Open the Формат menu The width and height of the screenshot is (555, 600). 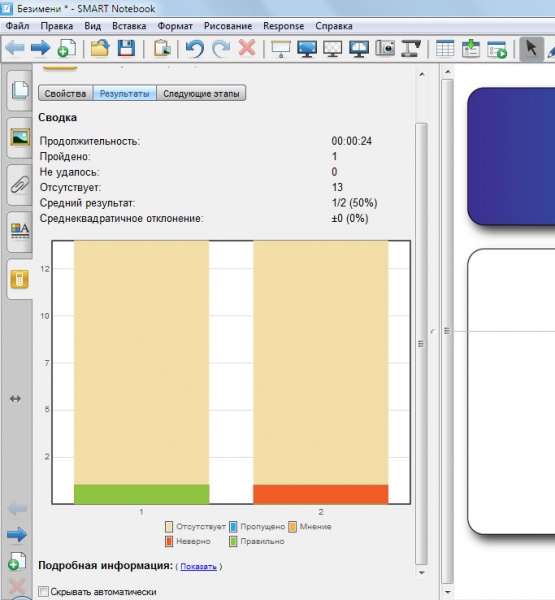pyautogui.click(x=175, y=26)
